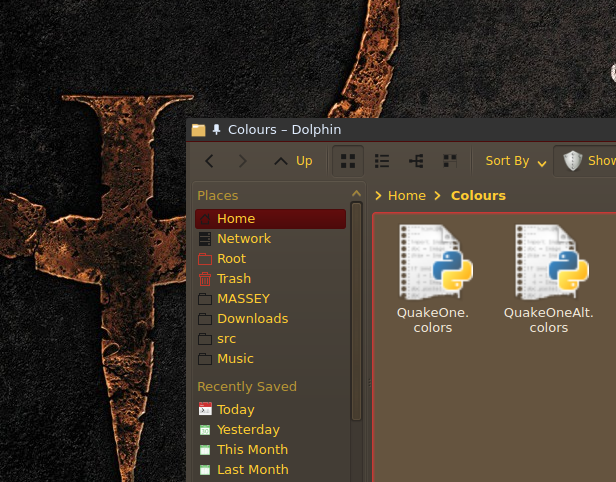Toggle the pin icon in title bar

(x=216, y=130)
